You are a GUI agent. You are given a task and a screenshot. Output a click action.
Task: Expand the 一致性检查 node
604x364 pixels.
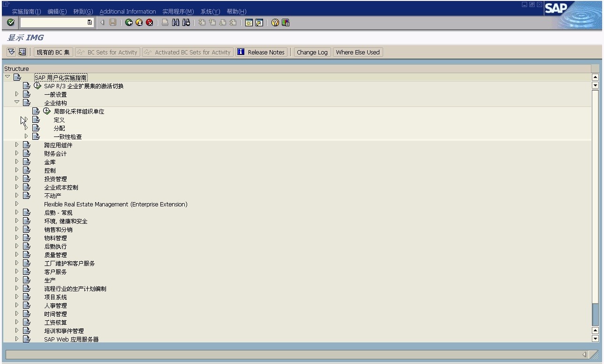point(26,136)
